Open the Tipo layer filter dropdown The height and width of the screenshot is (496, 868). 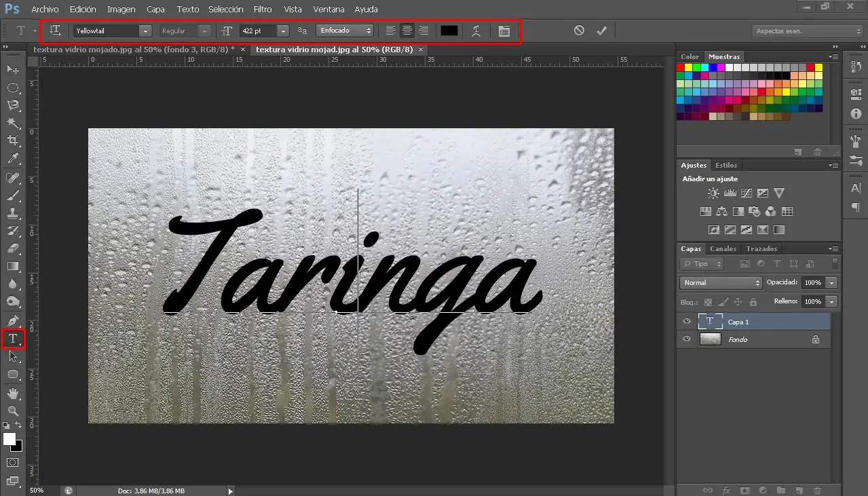[702, 264]
